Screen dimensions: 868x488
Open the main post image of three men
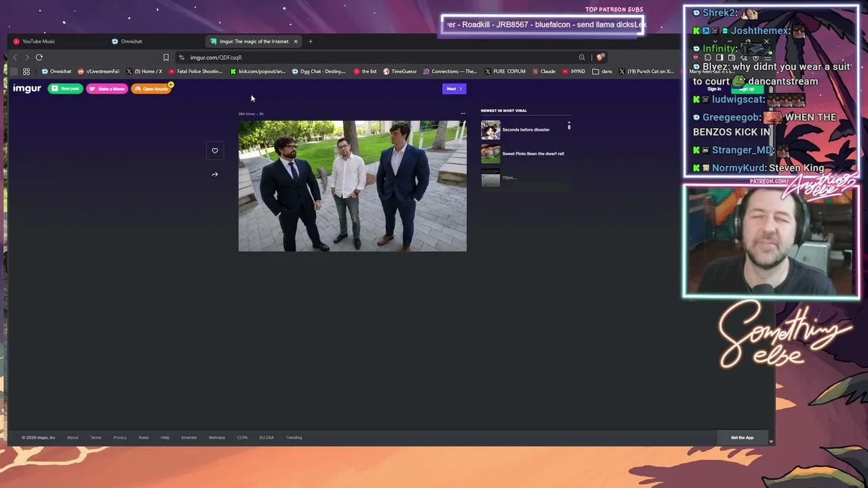[x=353, y=186]
